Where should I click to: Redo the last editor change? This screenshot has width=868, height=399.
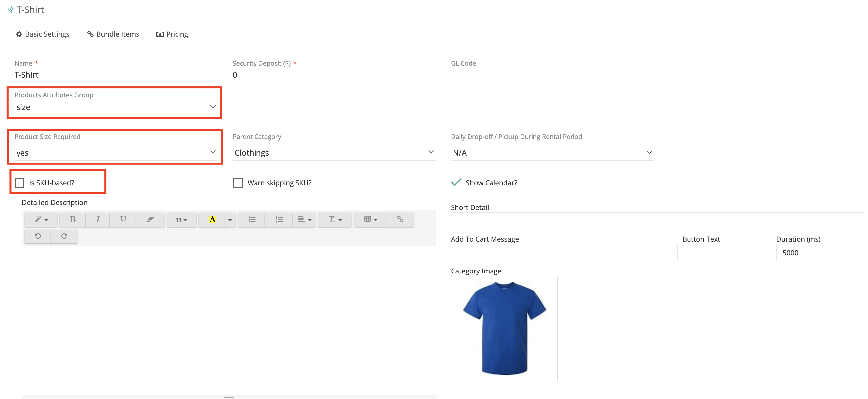pyautogui.click(x=64, y=236)
